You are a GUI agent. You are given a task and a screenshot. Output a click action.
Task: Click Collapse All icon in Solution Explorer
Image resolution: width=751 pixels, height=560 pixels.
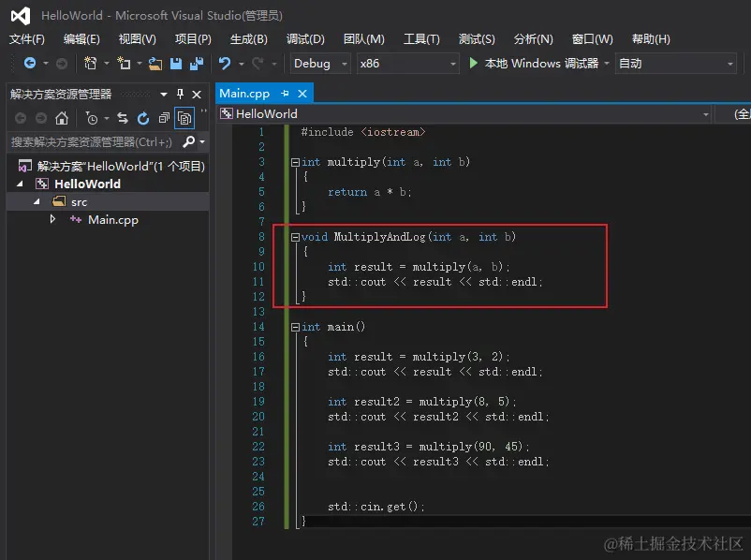164,118
